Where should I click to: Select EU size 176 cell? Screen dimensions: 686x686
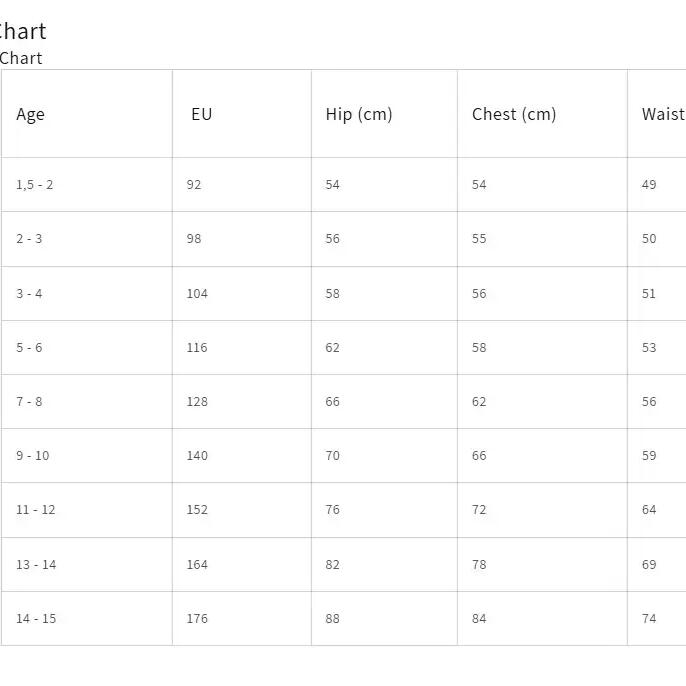click(242, 619)
